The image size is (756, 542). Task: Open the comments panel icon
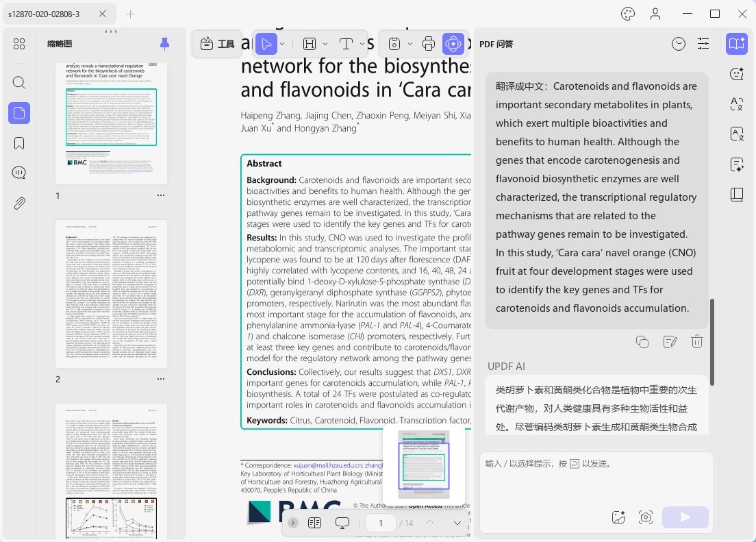pos(18,173)
